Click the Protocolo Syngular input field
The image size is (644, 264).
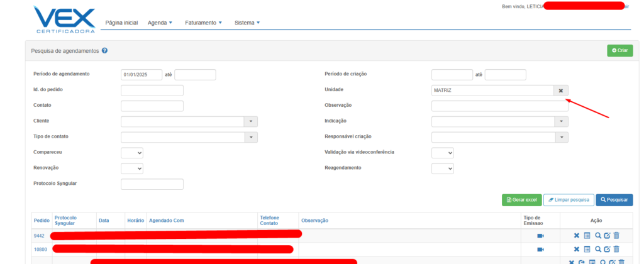pyautogui.click(x=152, y=184)
